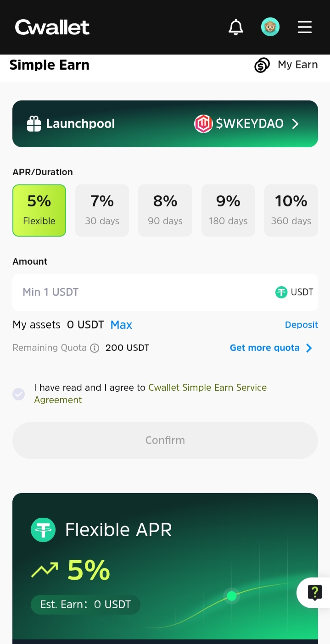Select the 5% Flexible APR option

tap(39, 211)
